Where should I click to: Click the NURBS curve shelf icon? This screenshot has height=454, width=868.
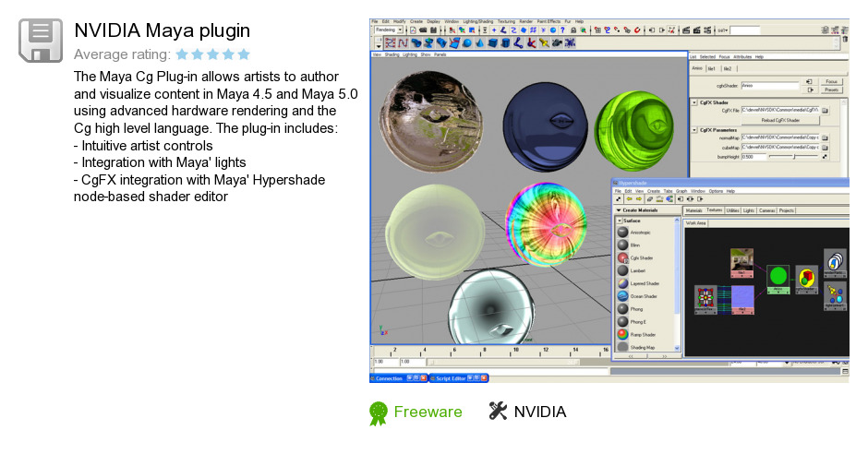(403, 43)
